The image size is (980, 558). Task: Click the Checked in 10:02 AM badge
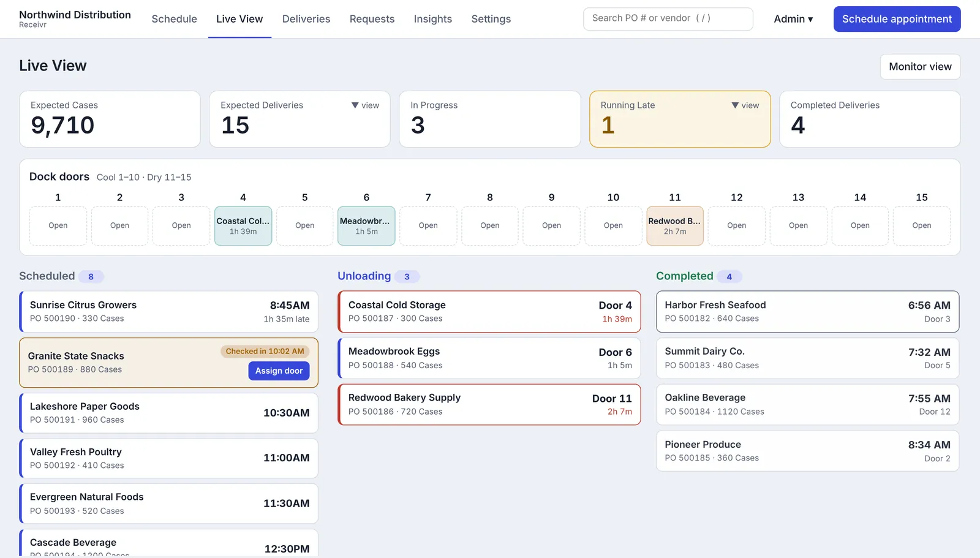265,352
